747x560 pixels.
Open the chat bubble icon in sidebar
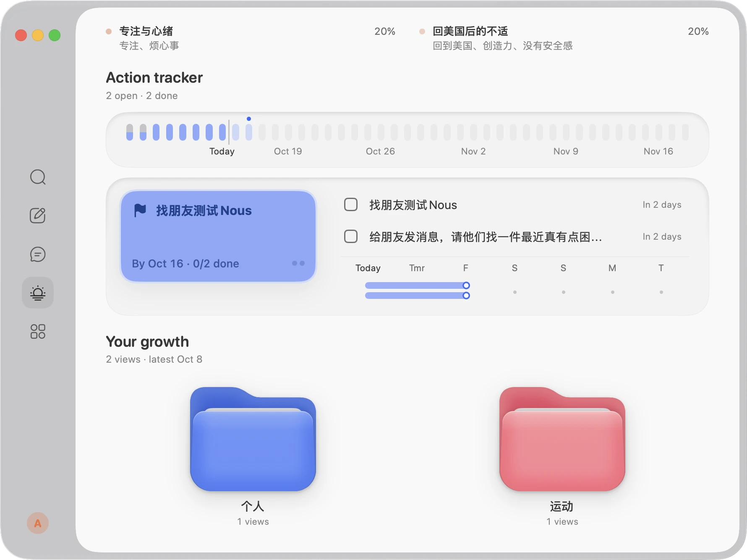[x=38, y=254]
